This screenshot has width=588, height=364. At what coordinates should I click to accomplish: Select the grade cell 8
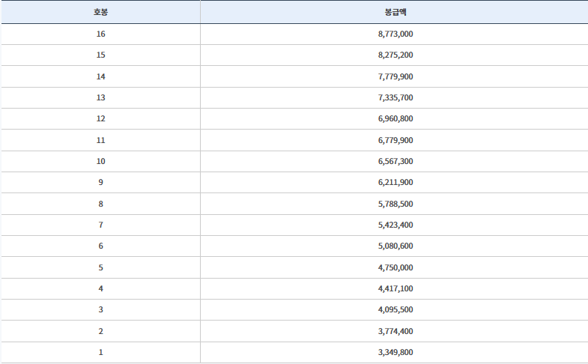[100, 204]
